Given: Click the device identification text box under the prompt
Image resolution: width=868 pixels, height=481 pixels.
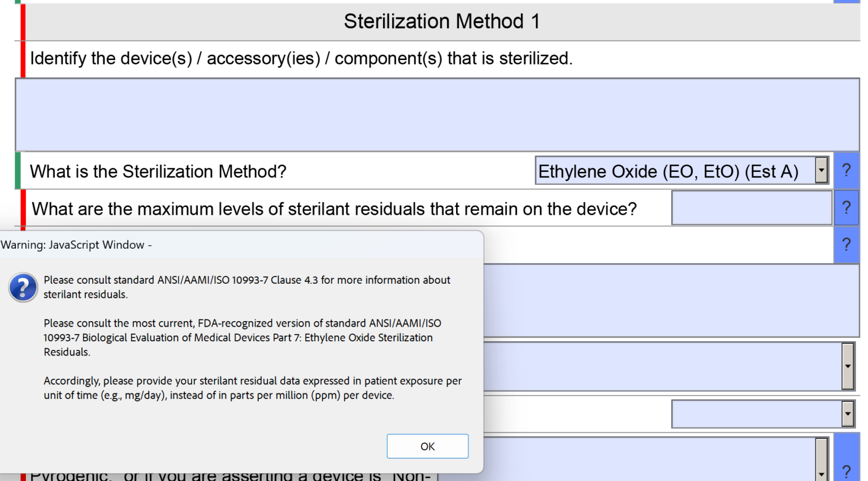Looking at the screenshot, I should click(x=435, y=113).
